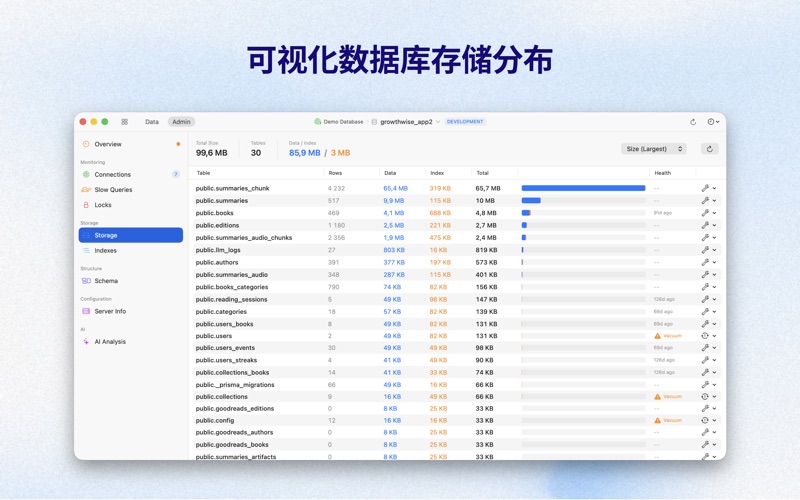This screenshot has width=800, height=500.
Task: Open the Locks sidebar item
Action: click(x=131, y=205)
